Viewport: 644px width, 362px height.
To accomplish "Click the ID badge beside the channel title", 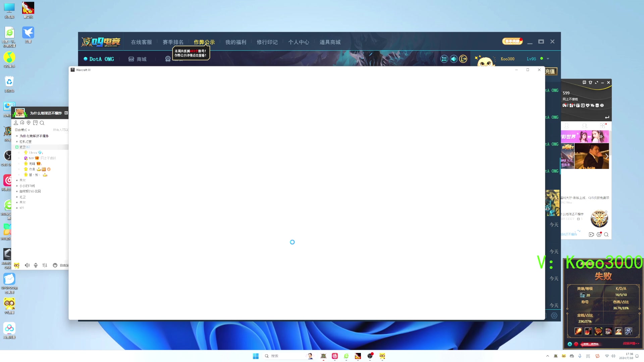I will tap(66, 113).
